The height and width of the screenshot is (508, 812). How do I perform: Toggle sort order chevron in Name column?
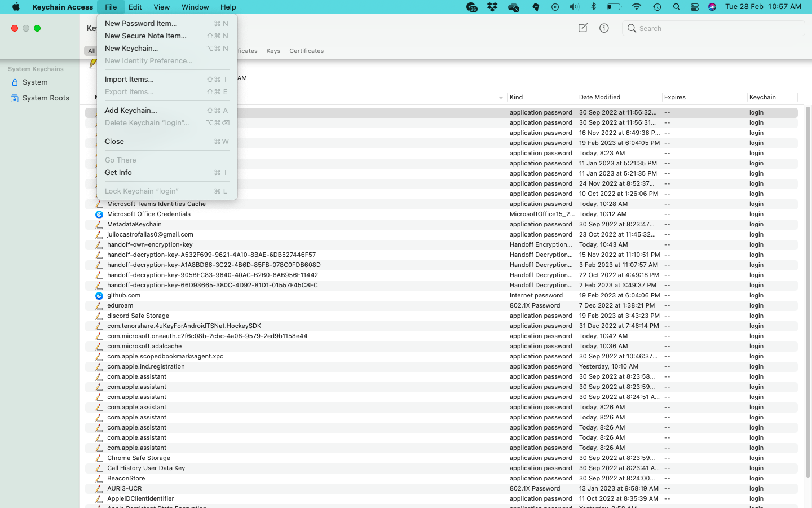pos(501,98)
